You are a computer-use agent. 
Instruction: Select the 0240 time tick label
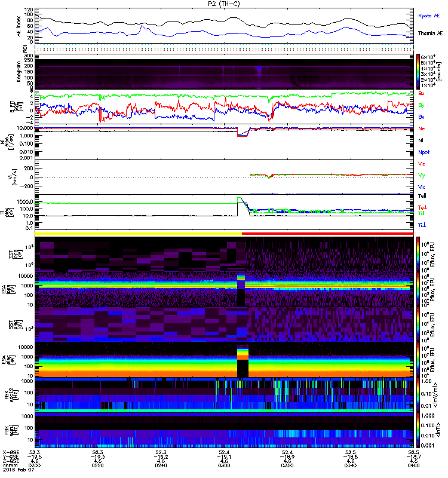pyautogui.click(x=161, y=465)
